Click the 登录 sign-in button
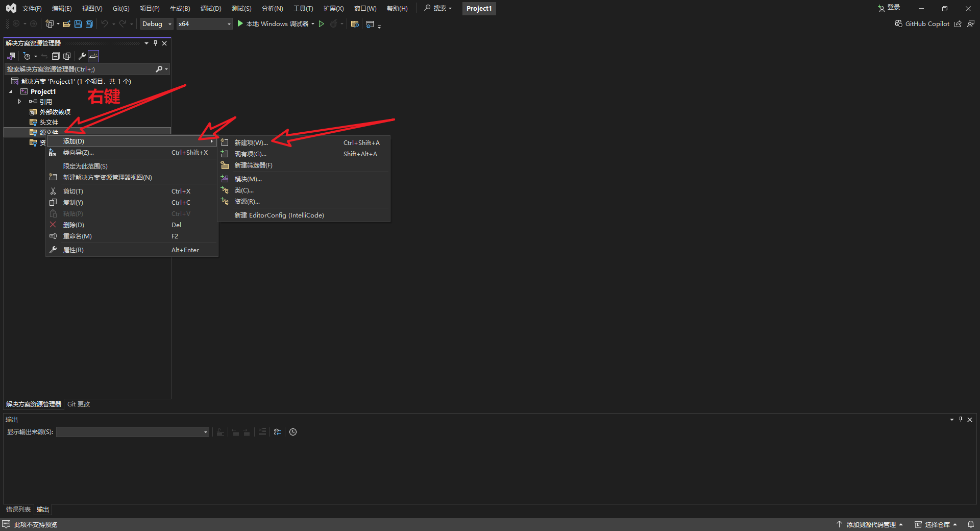 [889, 8]
